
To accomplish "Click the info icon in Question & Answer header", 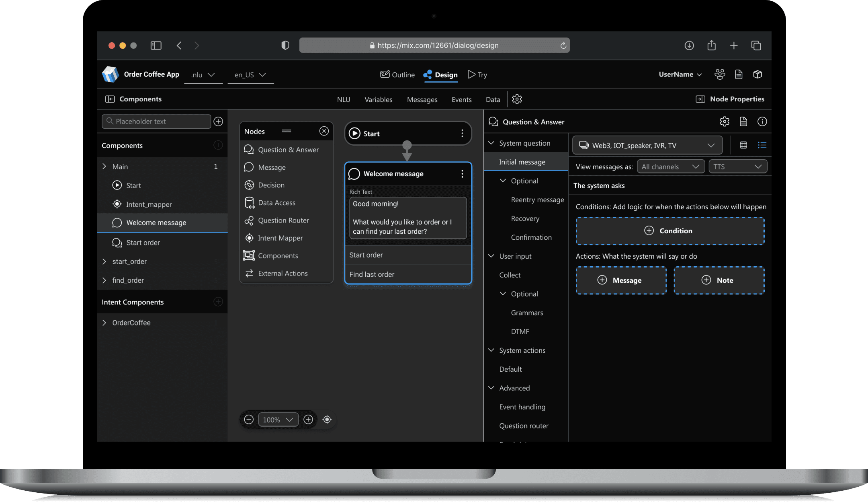I will point(762,122).
